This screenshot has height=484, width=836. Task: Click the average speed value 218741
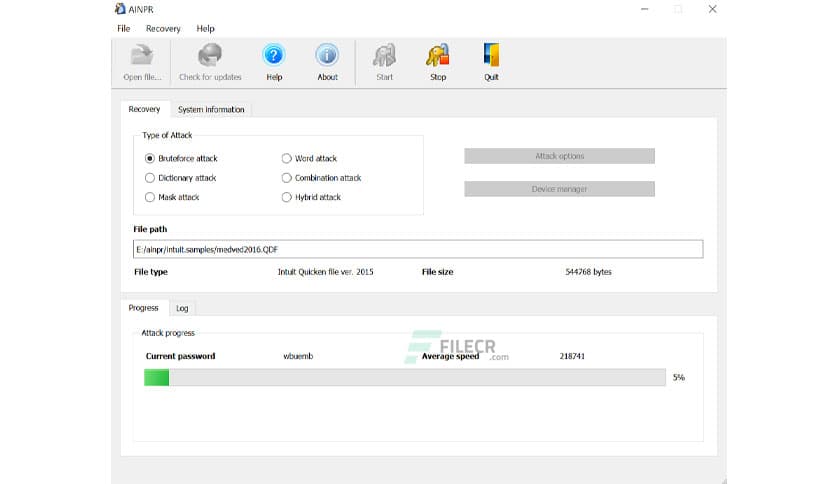572,356
